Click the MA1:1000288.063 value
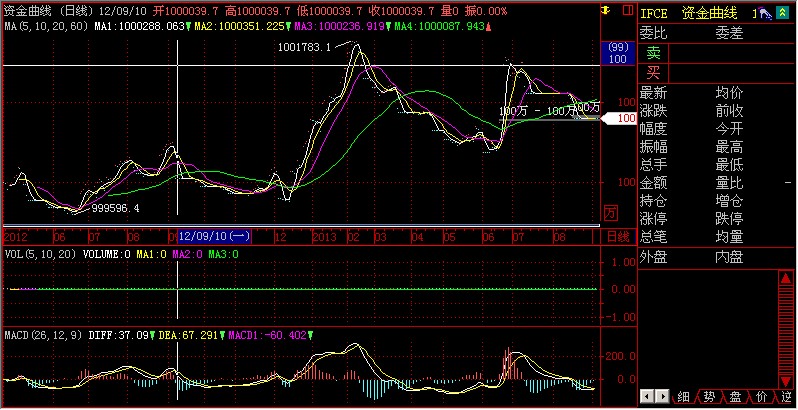The image size is (798, 410). coord(139,25)
